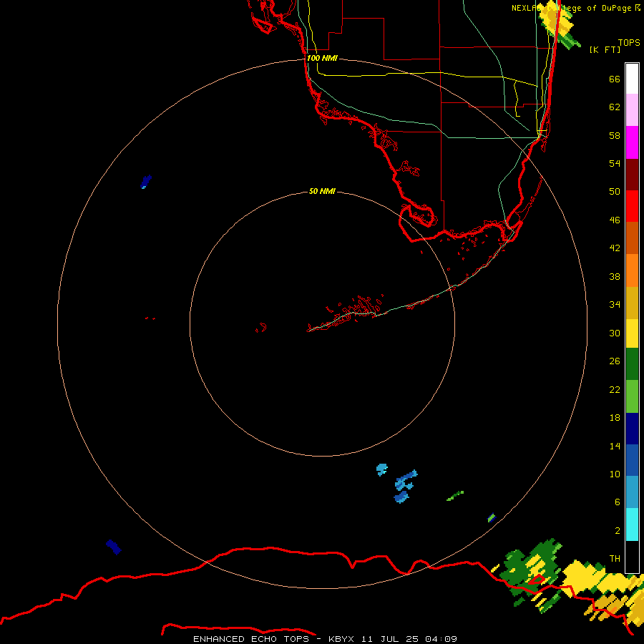The height and width of the screenshot is (644, 644).
Task: Click the medium blue legend swatch
Action: click(632, 460)
